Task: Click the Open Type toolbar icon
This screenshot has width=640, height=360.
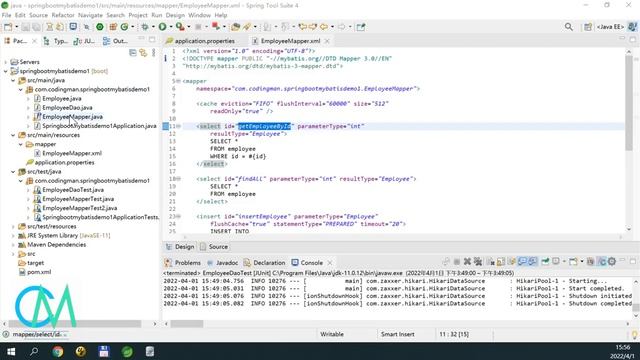Action: [236, 27]
